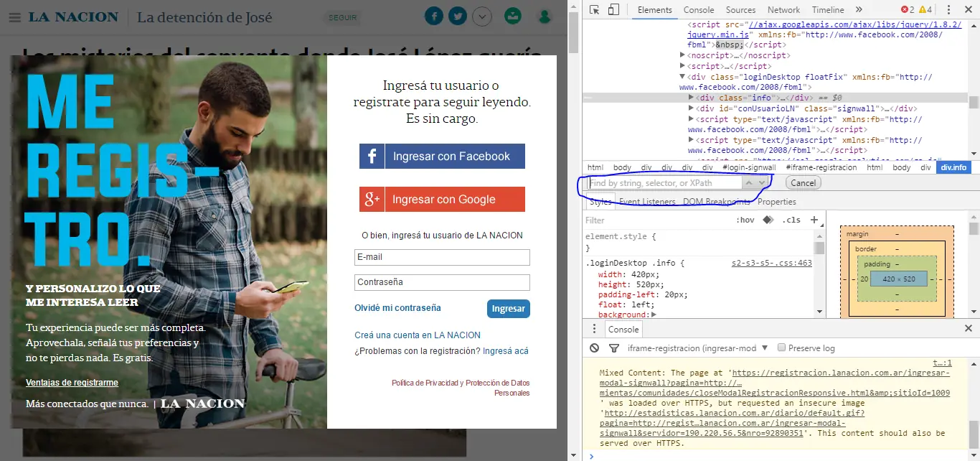
Task: Click the yellow warnings count indicator
Action: [925, 10]
